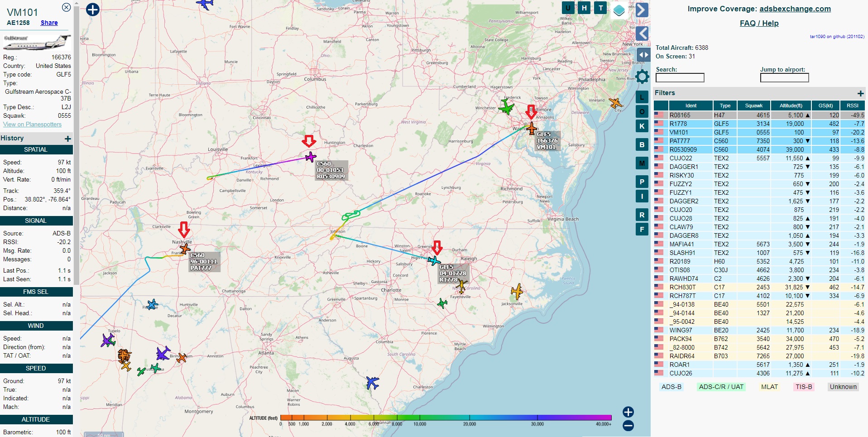Screen dimensions: 868x437
Task: Toggle the K button on map
Action: [642, 126]
